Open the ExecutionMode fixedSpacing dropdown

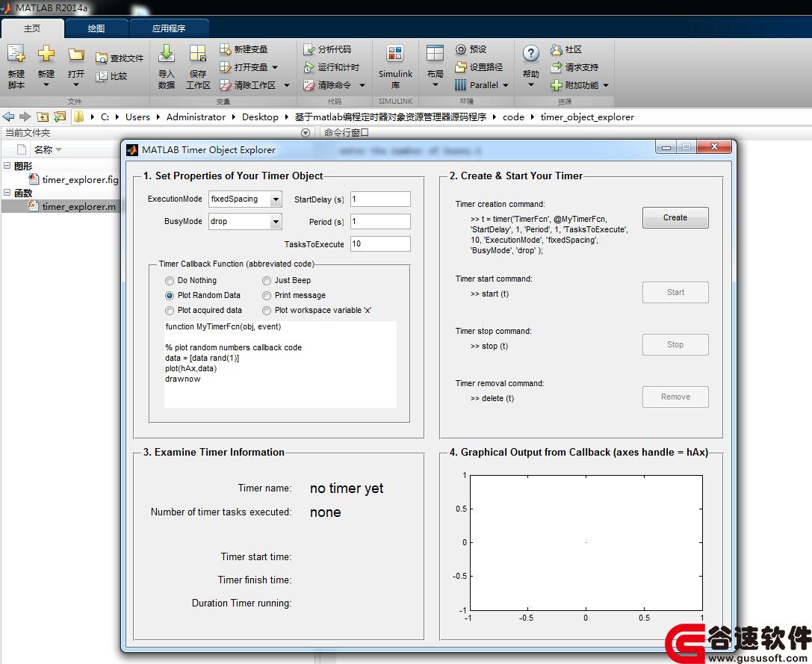click(x=276, y=199)
